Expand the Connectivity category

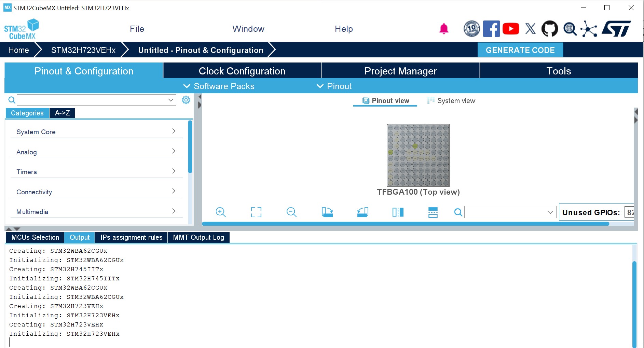pos(97,192)
